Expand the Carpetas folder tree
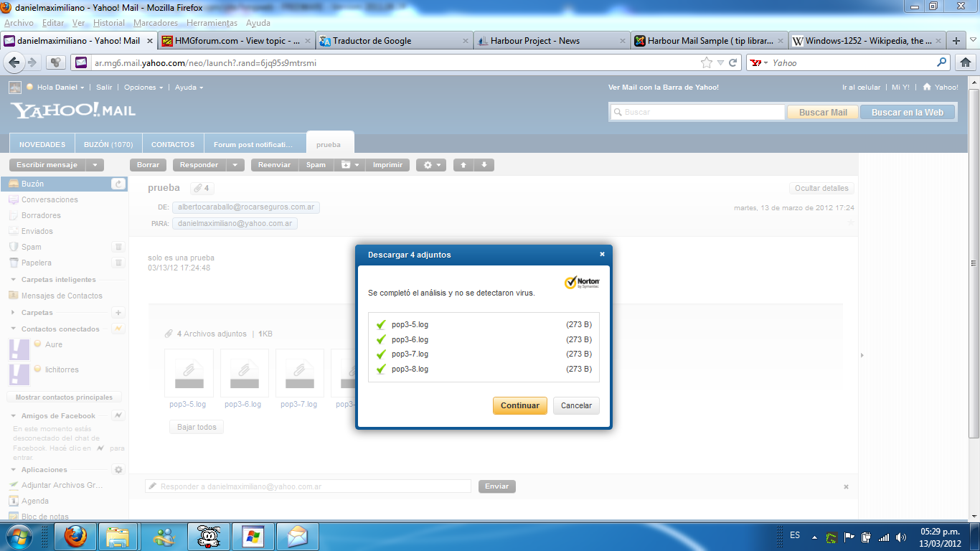 pos(14,313)
